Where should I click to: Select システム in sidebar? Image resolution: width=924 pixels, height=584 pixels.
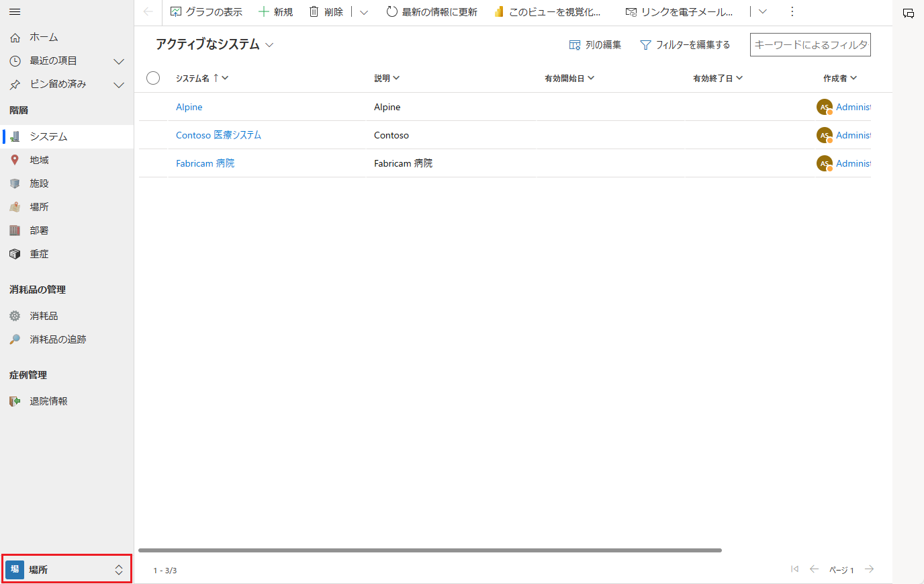[x=67, y=136]
